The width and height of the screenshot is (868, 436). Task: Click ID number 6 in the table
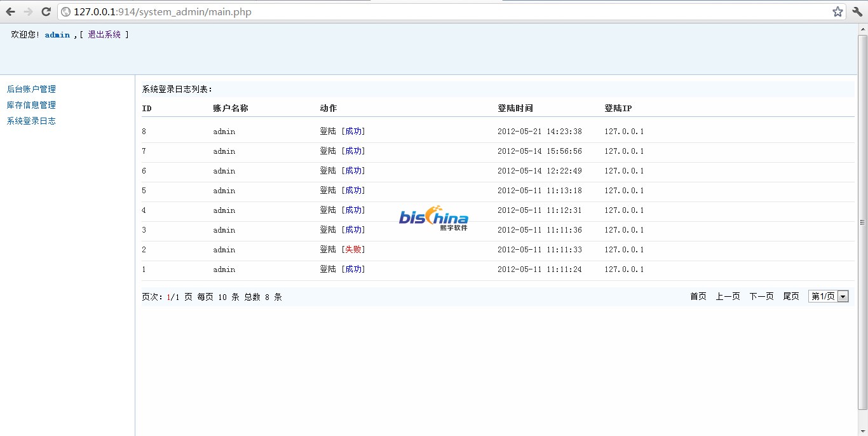144,171
